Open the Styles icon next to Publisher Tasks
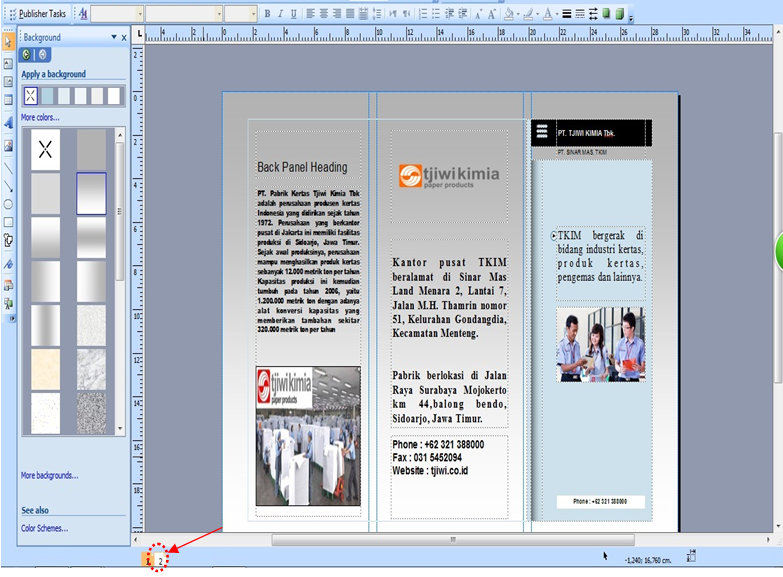783x577 pixels. coord(83,14)
